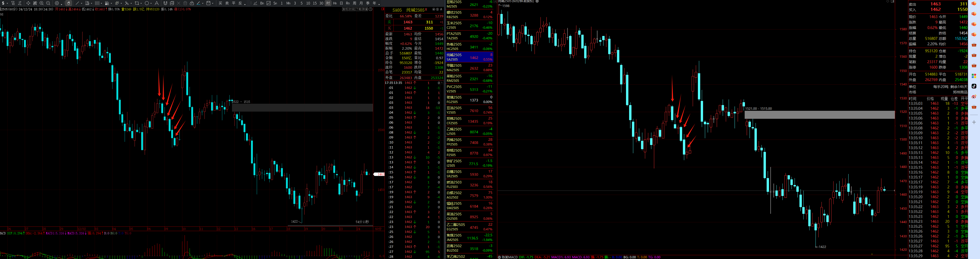This screenshot has width=980, height=259.
Task: Select the text annotation tool
Action: 156,3
